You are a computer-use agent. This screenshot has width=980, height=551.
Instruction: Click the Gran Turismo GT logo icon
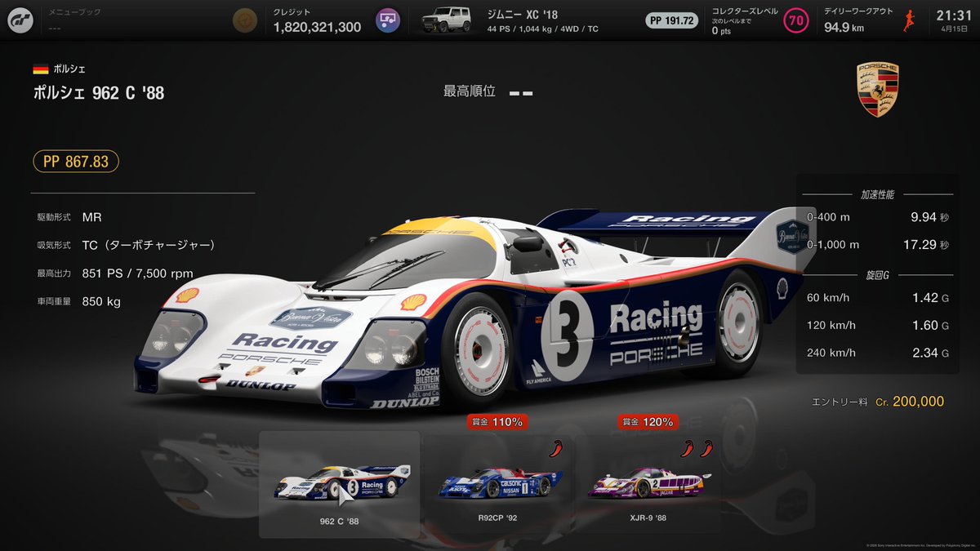pyautogui.click(x=22, y=20)
